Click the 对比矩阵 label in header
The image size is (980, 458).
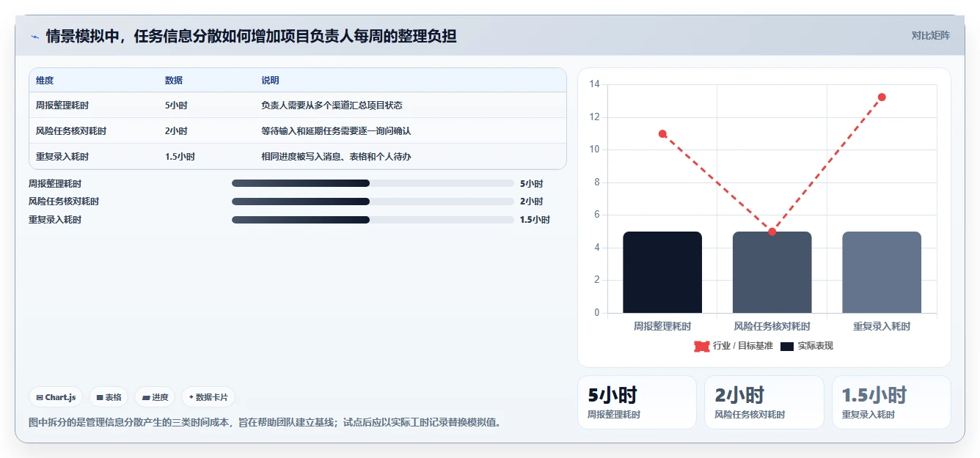point(930,35)
